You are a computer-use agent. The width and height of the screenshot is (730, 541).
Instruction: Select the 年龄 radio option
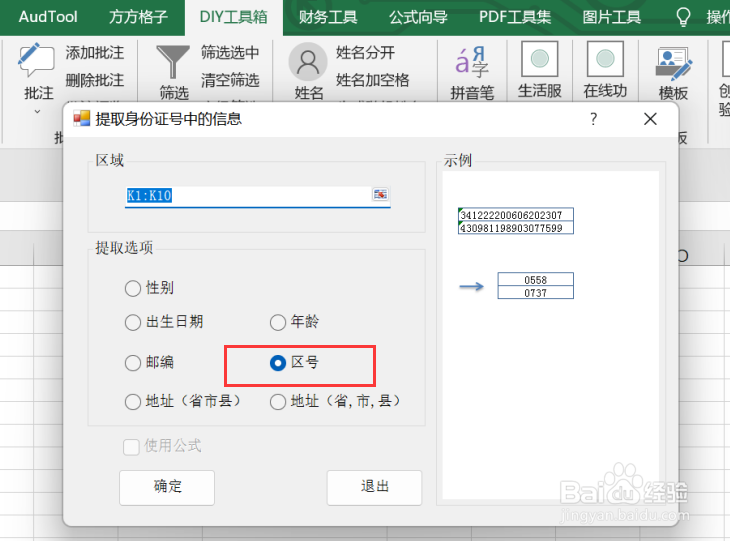[x=278, y=322]
